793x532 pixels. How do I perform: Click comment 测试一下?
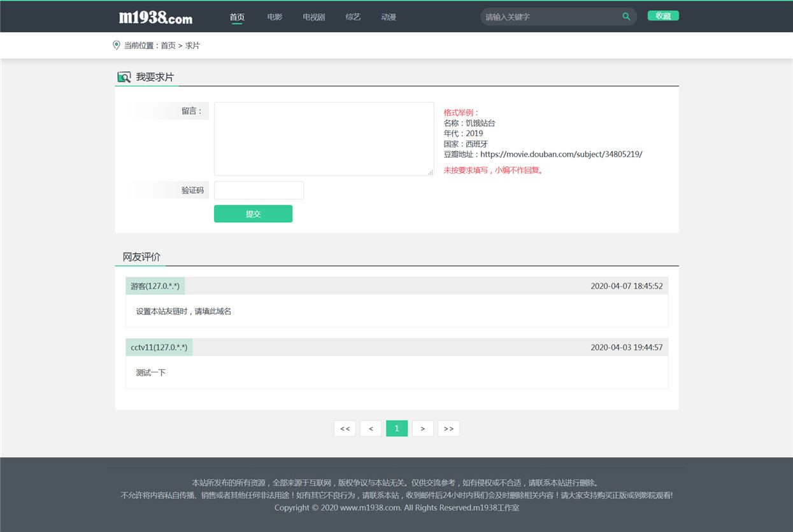point(151,372)
